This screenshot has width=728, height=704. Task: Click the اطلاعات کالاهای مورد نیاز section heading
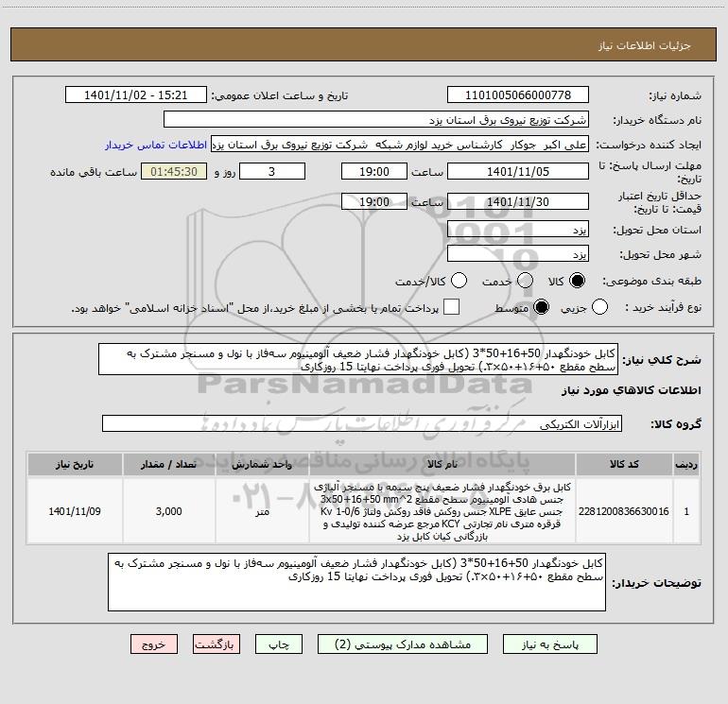pyautogui.click(x=631, y=390)
